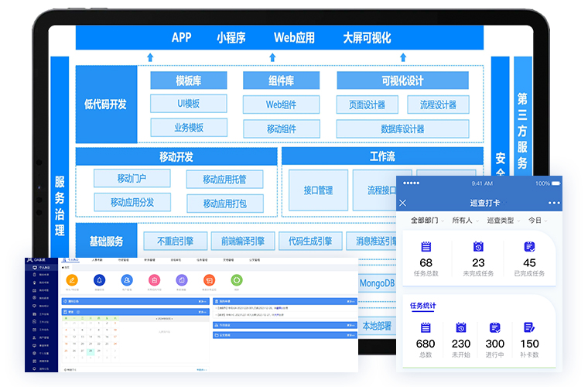Click the vertical 服务治理 bar
Screen dimensions: 588x387
pos(60,157)
